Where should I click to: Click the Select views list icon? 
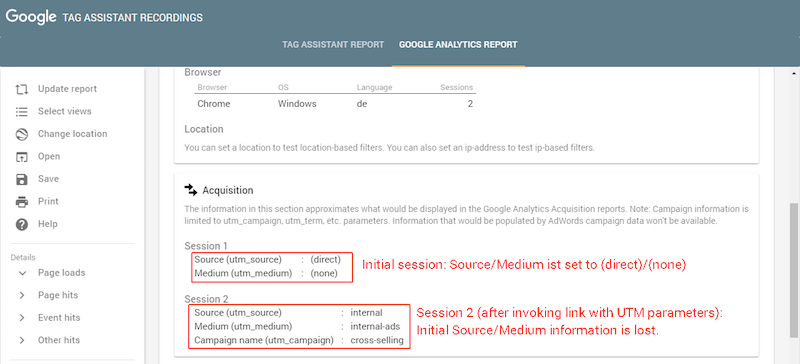pyautogui.click(x=21, y=112)
